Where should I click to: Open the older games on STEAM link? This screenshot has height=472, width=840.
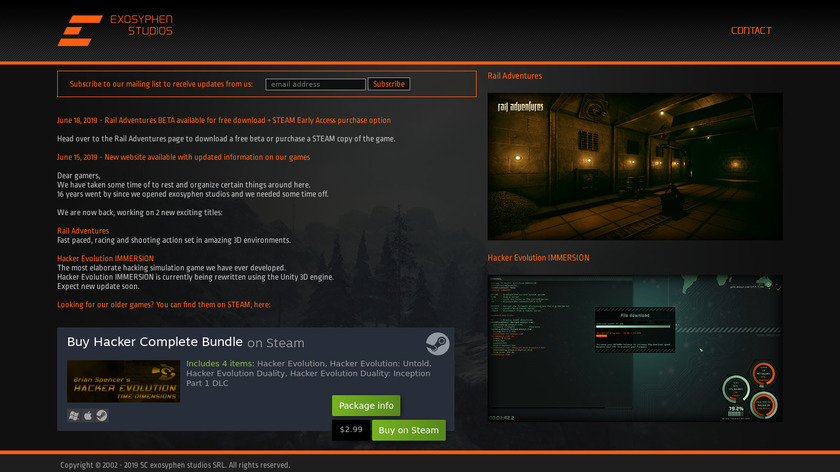(x=163, y=304)
